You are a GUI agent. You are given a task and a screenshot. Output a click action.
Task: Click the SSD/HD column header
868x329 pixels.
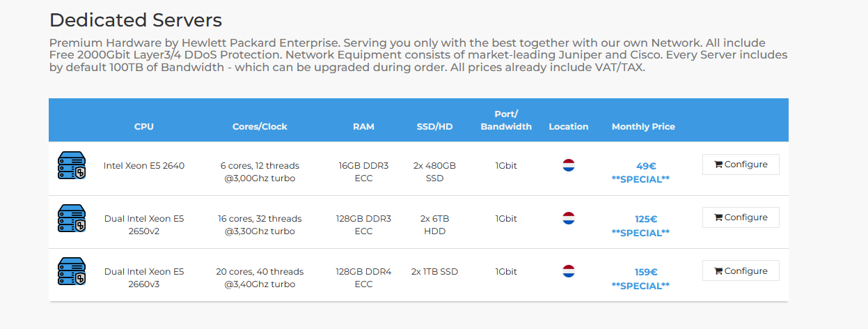pos(433,127)
